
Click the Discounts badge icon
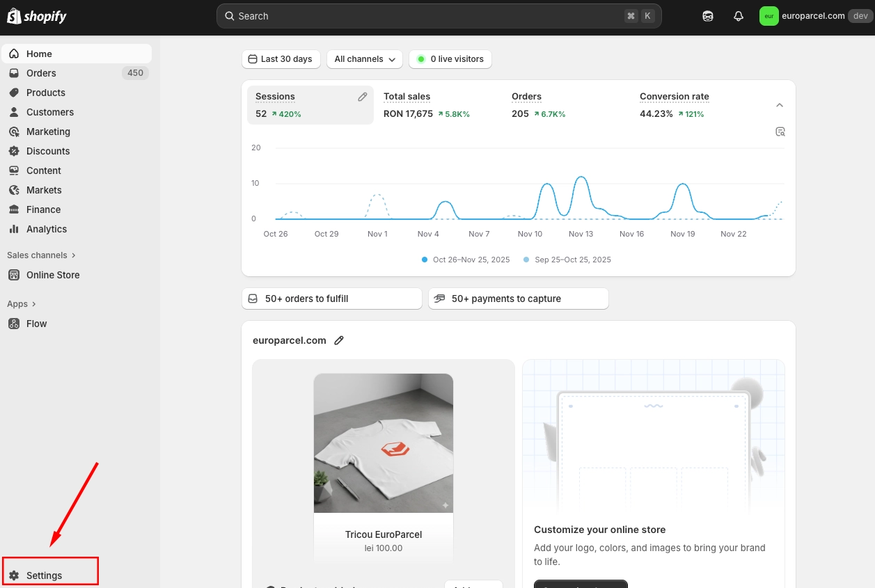[x=14, y=151]
